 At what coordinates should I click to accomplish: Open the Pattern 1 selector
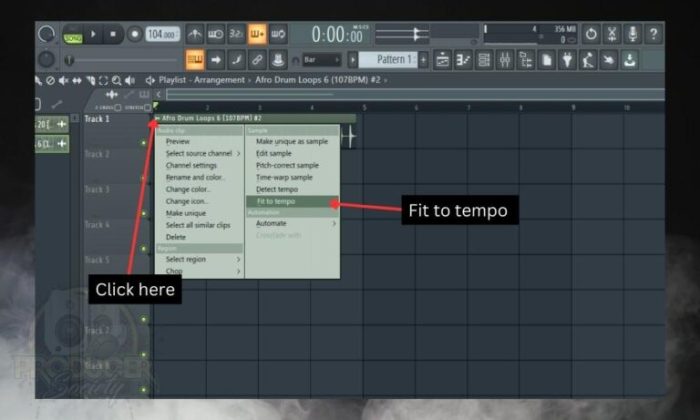click(388, 60)
